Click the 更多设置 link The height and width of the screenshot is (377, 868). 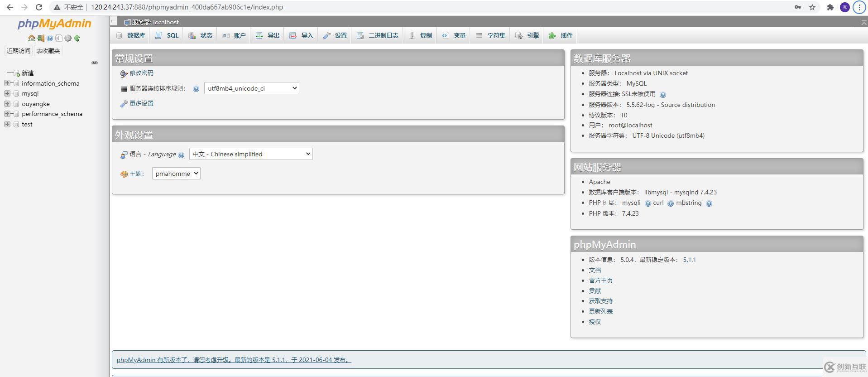click(x=141, y=103)
